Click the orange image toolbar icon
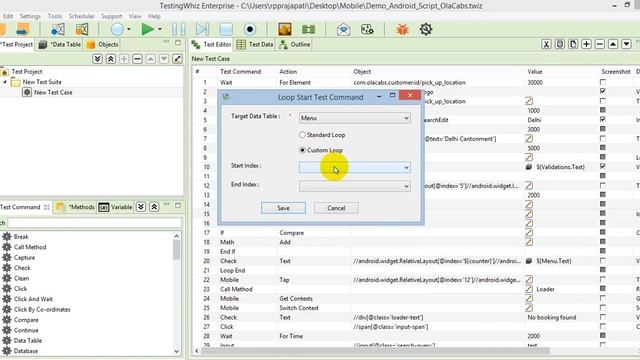 coord(284,29)
